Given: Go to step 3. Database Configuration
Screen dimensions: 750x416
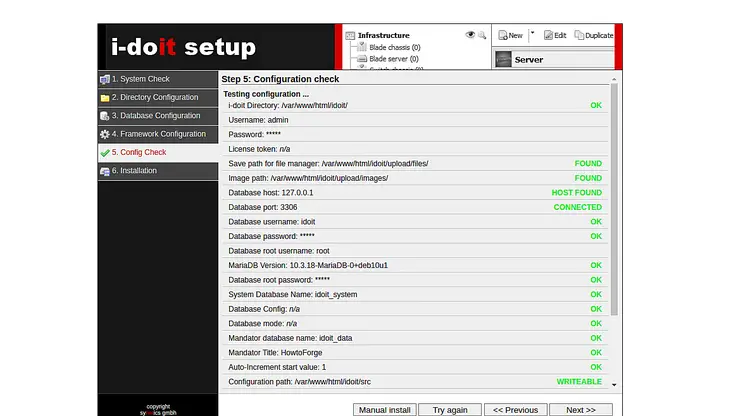Looking at the screenshot, I should point(158,116).
